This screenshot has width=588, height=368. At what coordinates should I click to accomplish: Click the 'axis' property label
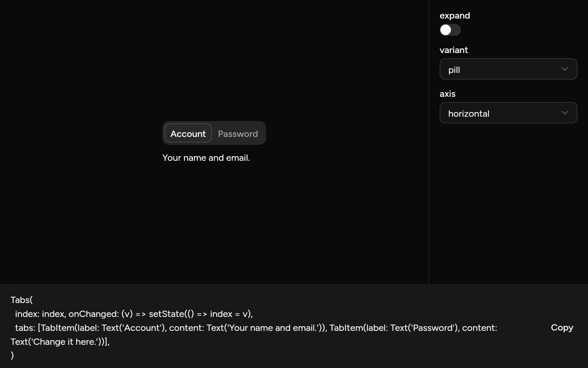[447, 94]
